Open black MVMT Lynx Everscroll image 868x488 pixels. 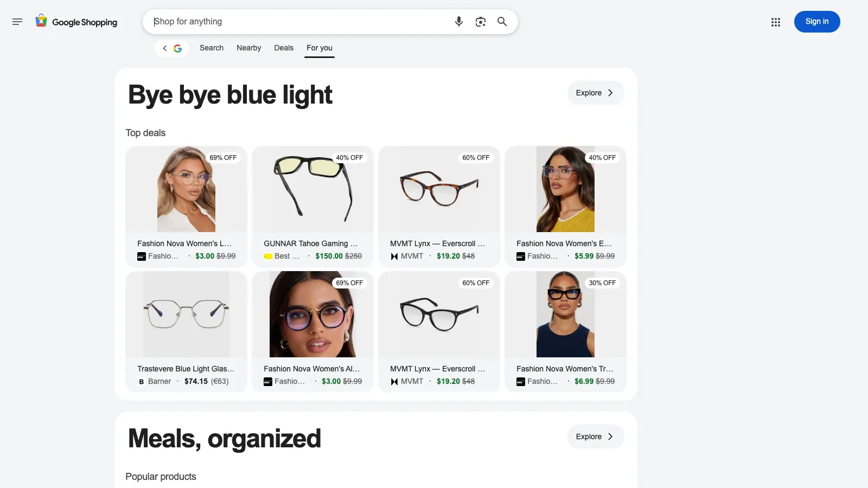tap(439, 314)
